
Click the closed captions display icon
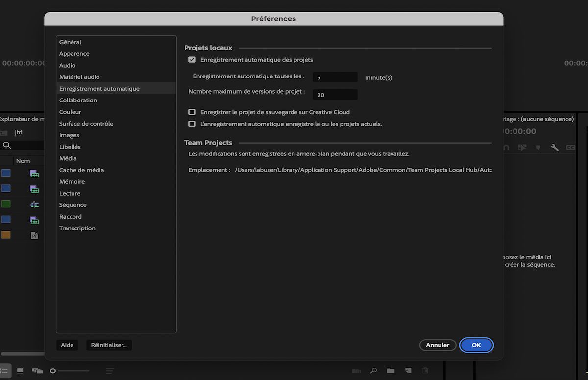click(x=570, y=147)
